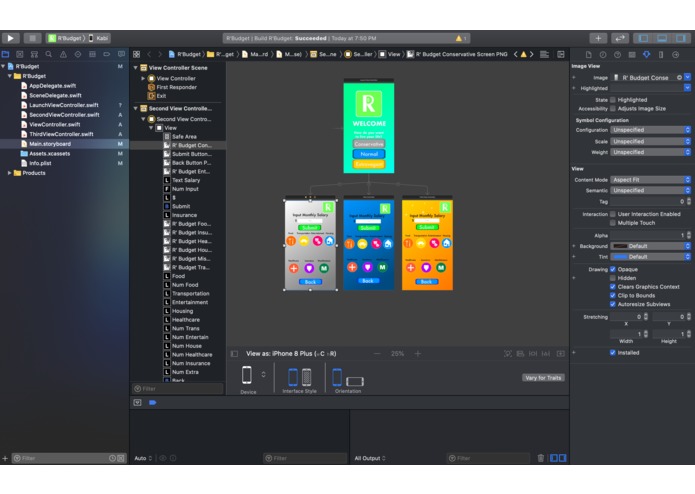
Task: Check the Multiple Touch option
Action: click(613, 223)
